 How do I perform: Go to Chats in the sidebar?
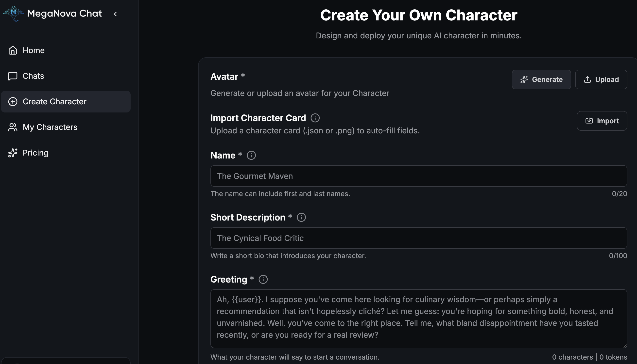33,76
